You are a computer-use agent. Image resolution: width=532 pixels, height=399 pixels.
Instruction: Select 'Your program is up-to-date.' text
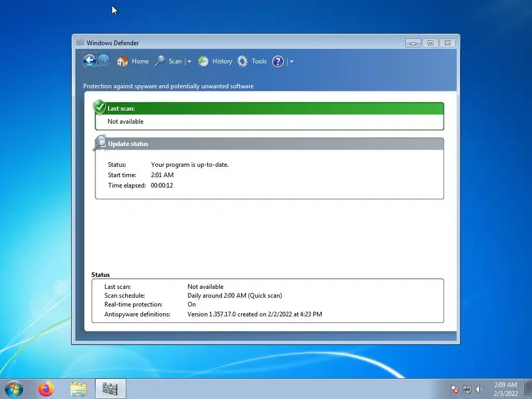190,165
